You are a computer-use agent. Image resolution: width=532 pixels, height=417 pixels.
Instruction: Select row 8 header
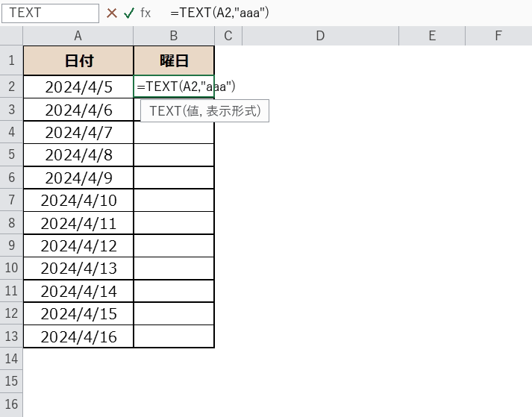click(x=11, y=223)
